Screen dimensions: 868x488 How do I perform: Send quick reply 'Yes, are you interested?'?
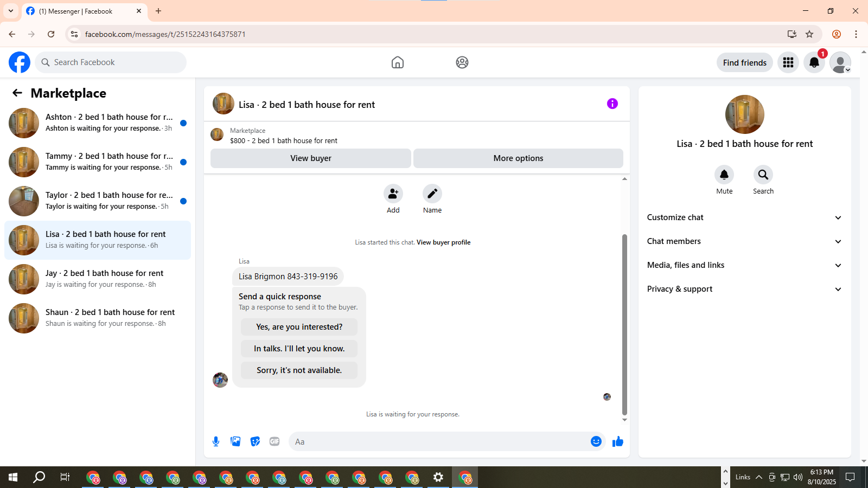coord(299,327)
